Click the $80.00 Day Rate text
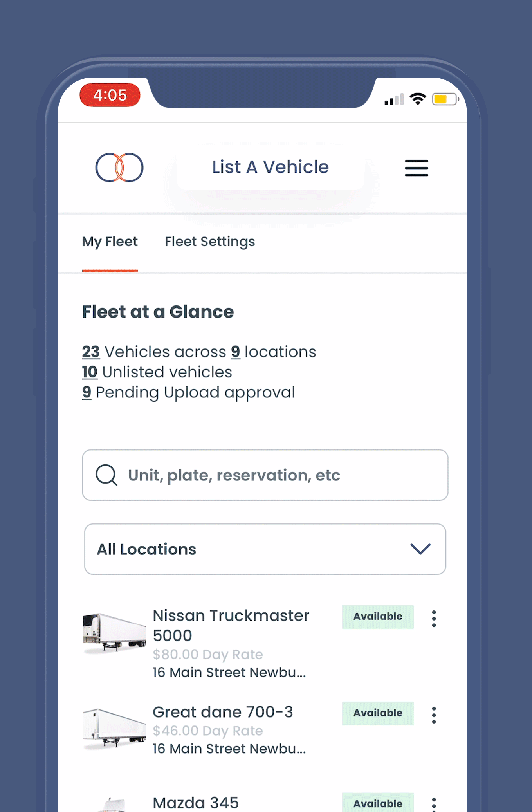The height and width of the screenshot is (812, 532). click(x=208, y=654)
